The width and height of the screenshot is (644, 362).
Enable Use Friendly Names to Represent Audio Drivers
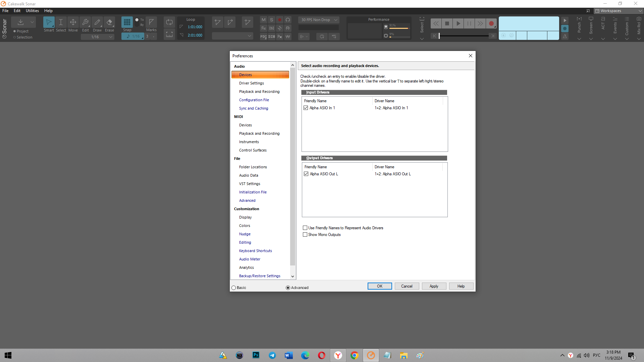point(305,228)
